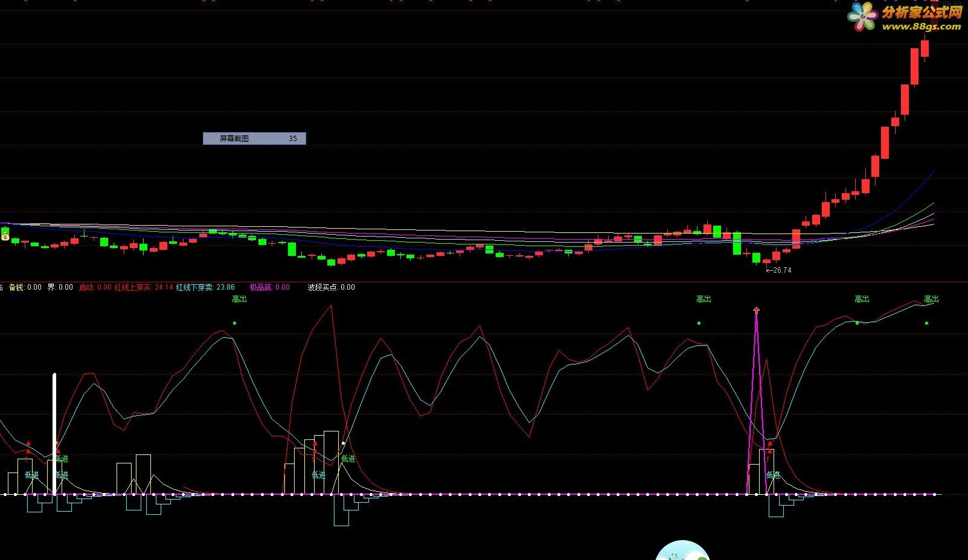This screenshot has width=968, height=560.
Task: Click the rightmost 高出 sell signal label
Action: (931, 299)
